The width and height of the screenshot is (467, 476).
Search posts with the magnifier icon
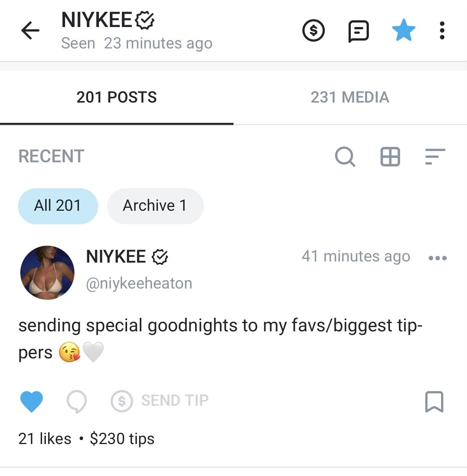tap(345, 156)
